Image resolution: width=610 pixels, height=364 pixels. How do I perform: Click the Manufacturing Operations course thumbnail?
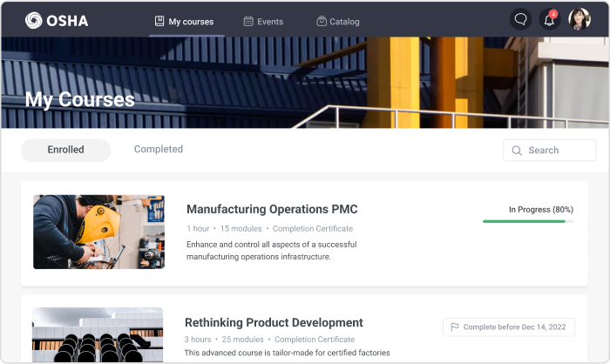tap(98, 232)
